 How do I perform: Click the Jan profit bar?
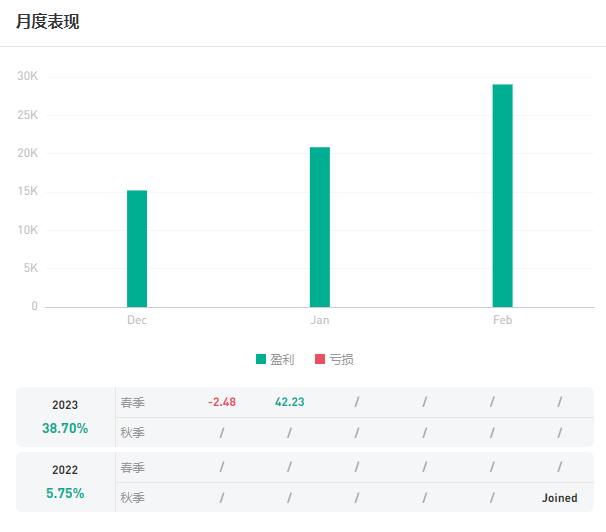[x=320, y=227]
